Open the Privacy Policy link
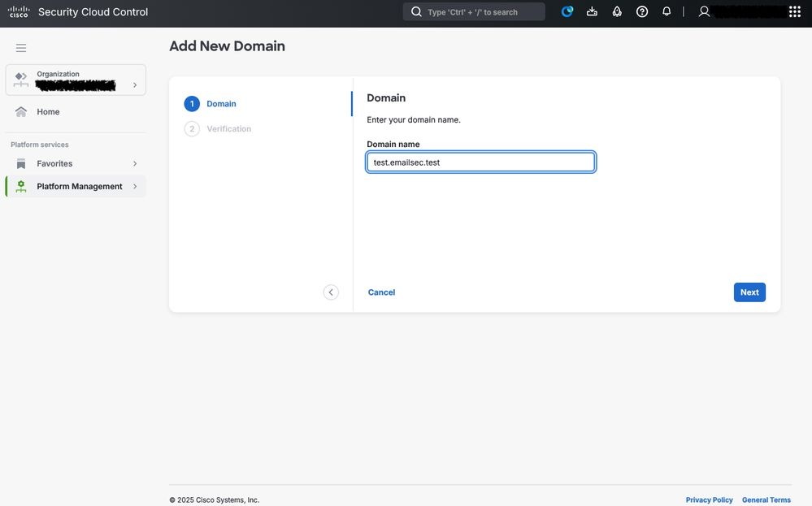The height and width of the screenshot is (506, 812). point(709,500)
